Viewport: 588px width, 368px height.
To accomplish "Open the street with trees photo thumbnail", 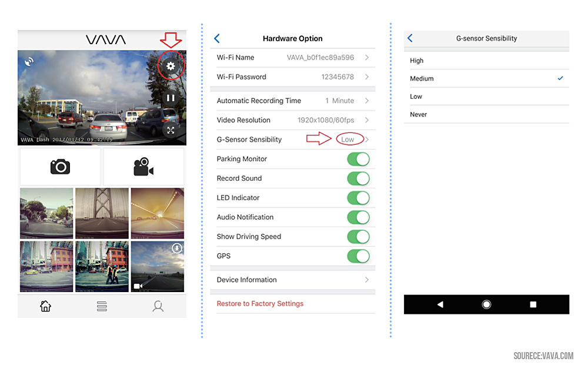I will click(46, 213).
